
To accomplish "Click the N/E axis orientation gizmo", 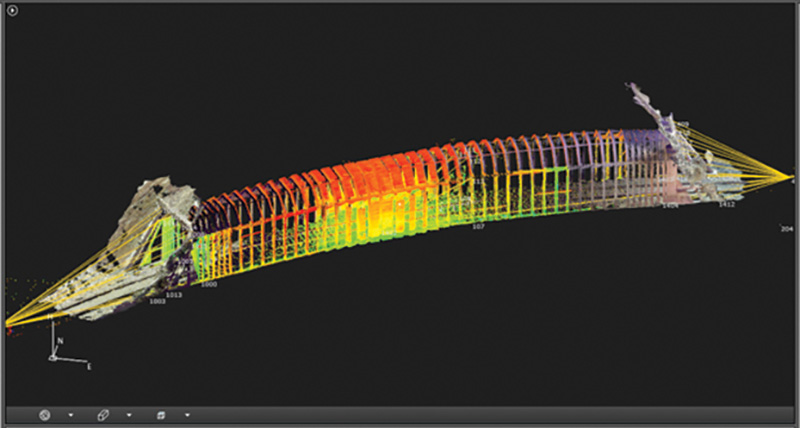I will click(x=58, y=356).
